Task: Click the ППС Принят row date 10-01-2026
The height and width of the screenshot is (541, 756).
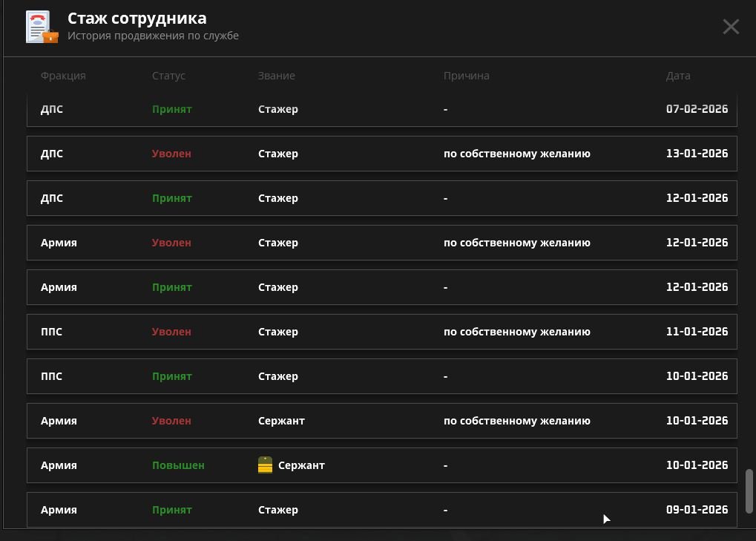Action: click(697, 376)
